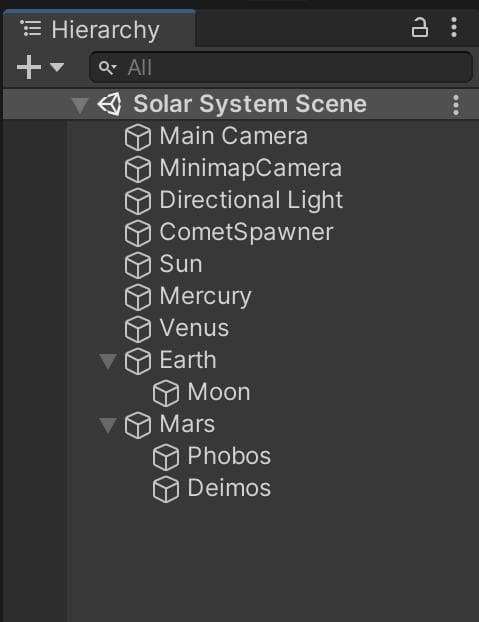Select MinimapCamera object name
The height and width of the screenshot is (622, 479).
point(251,168)
